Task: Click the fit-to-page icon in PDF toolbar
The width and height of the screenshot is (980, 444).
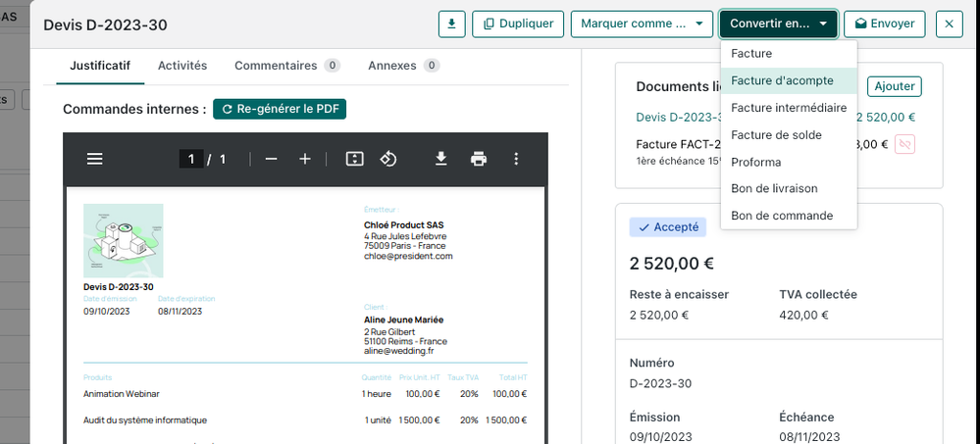Action: tap(354, 159)
